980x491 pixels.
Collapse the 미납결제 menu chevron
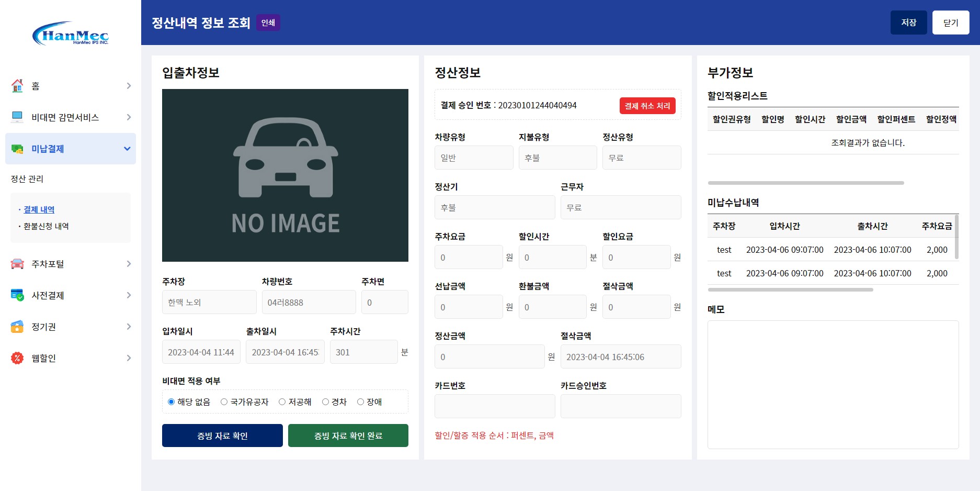(x=127, y=149)
